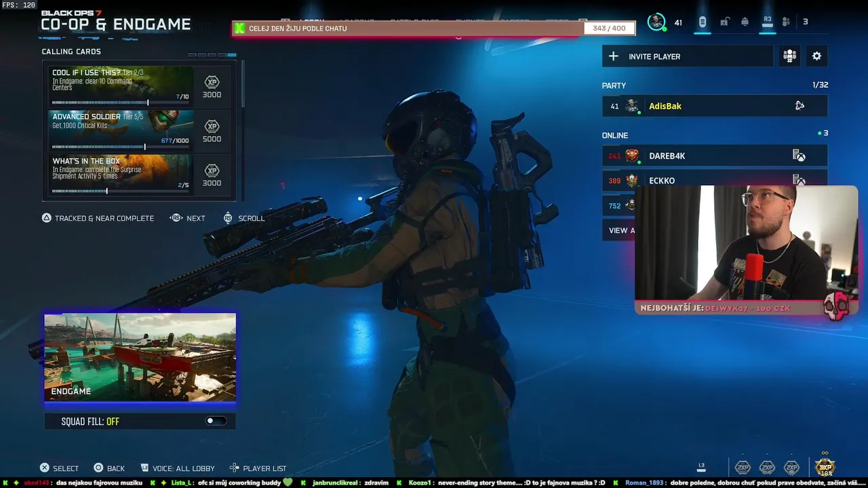Image resolution: width=868 pixels, height=488 pixels.
Task: Click the first 2XP token icon
Action: click(x=743, y=468)
